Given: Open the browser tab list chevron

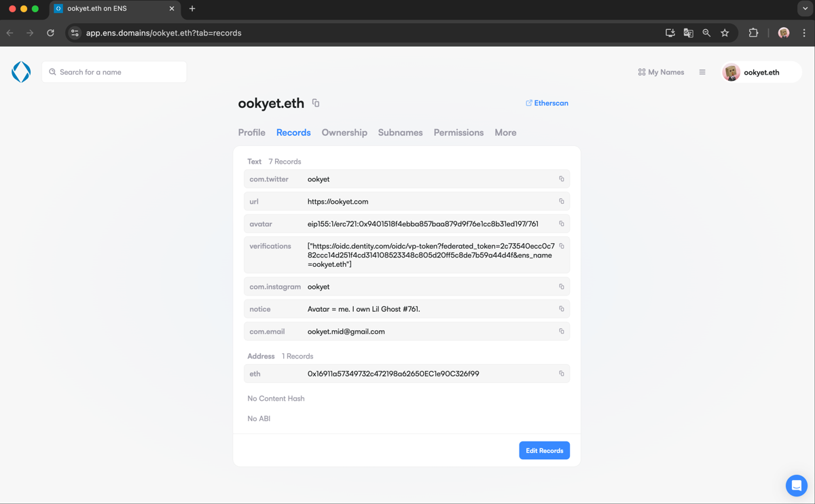Looking at the screenshot, I should click(805, 9).
